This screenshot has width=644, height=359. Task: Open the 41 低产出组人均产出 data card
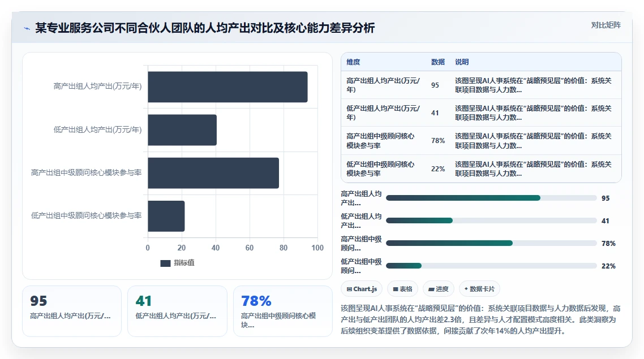[x=177, y=311]
